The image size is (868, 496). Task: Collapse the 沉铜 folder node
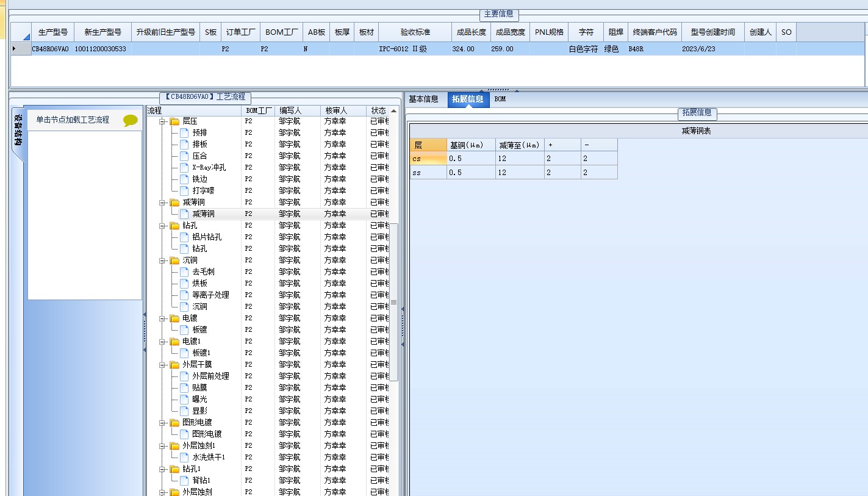163,261
